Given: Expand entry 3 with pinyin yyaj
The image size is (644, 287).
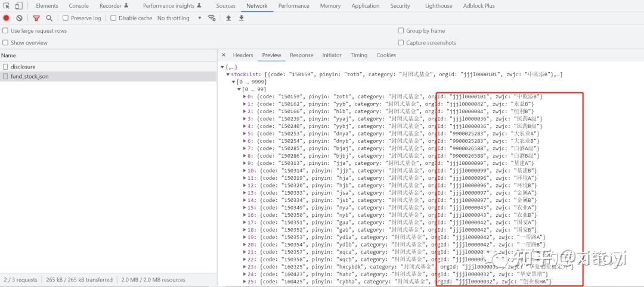Looking at the screenshot, I should pyautogui.click(x=245, y=119).
